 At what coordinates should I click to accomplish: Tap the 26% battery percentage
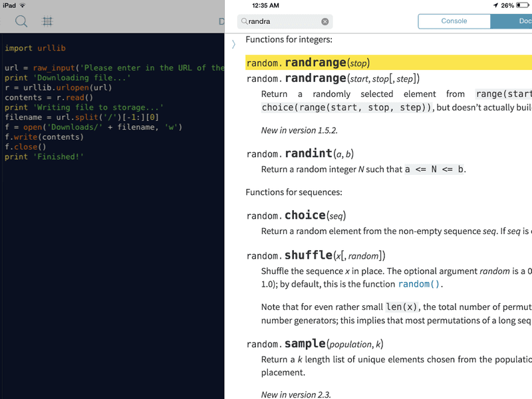tap(507, 5)
